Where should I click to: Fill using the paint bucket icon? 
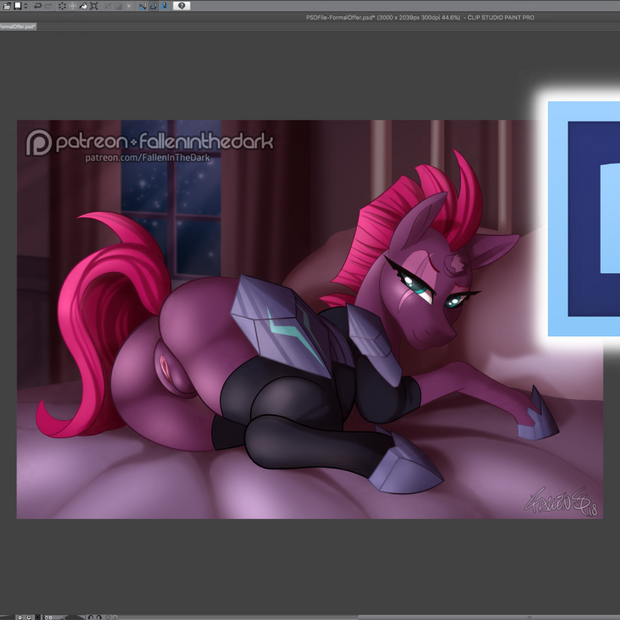point(83,6)
